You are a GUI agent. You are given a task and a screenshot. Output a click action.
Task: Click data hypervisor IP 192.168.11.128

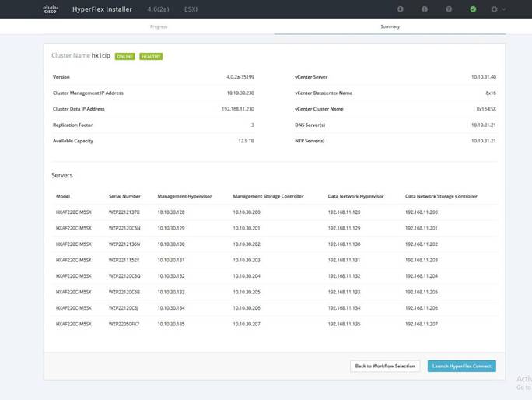[x=344, y=212]
